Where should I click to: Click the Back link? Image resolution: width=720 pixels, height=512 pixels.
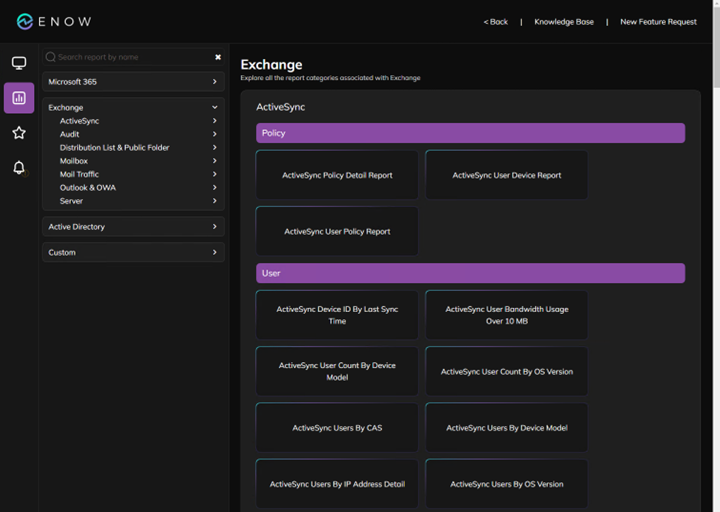click(x=495, y=21)
